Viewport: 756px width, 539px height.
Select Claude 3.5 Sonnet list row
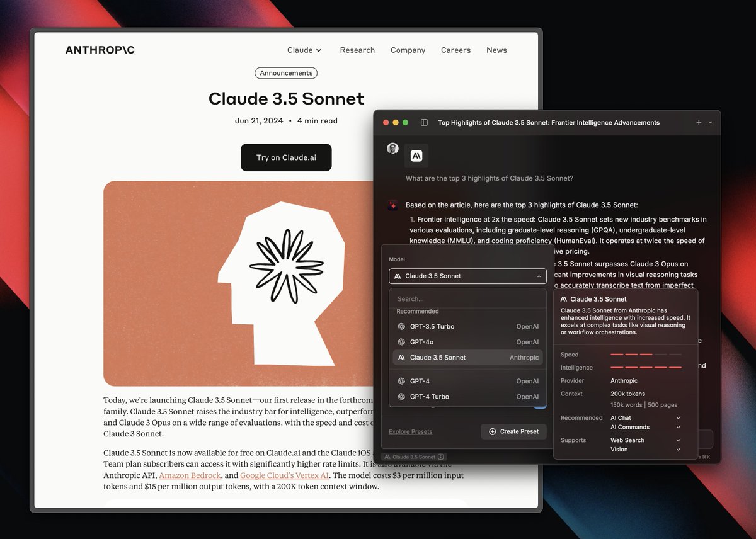click(x=467, y=358)
